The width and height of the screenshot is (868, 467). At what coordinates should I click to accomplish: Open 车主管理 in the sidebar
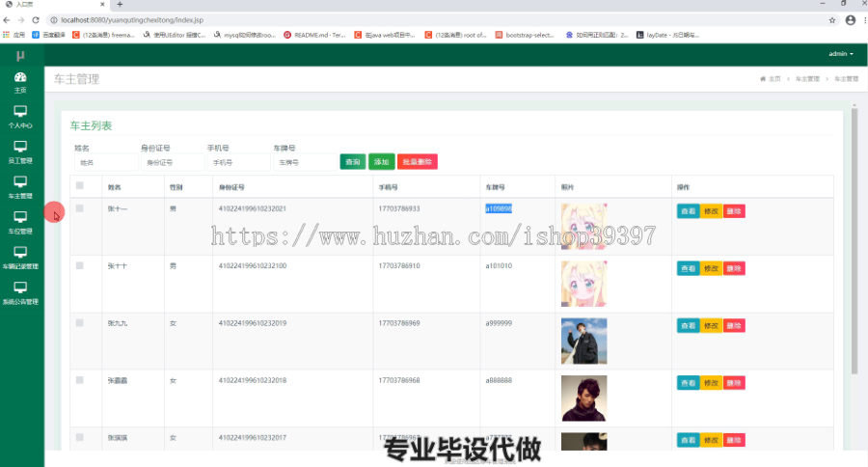20,188
